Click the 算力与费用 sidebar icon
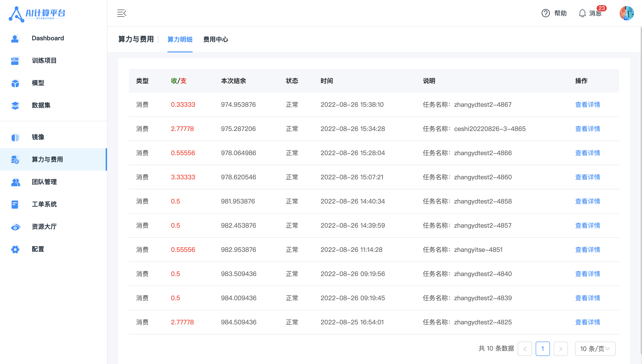The height and width of the screenshot is (364, 642). tap(15, 159)
